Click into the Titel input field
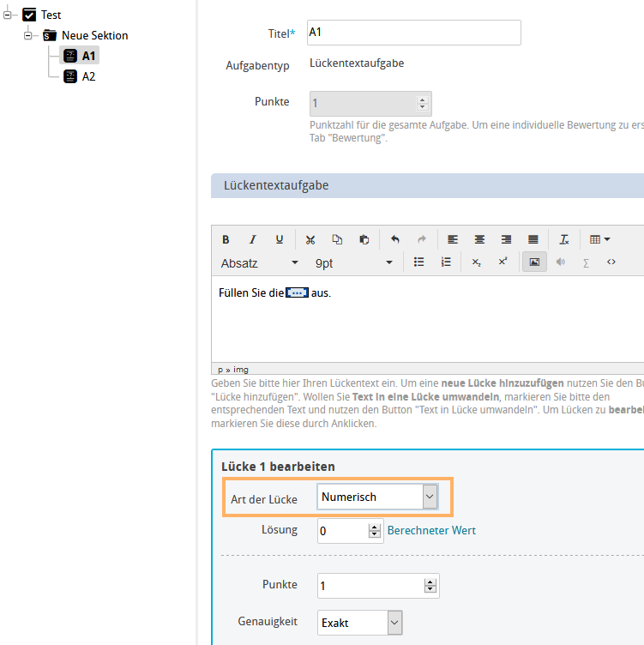644x645 pixels. pos(412,33)
